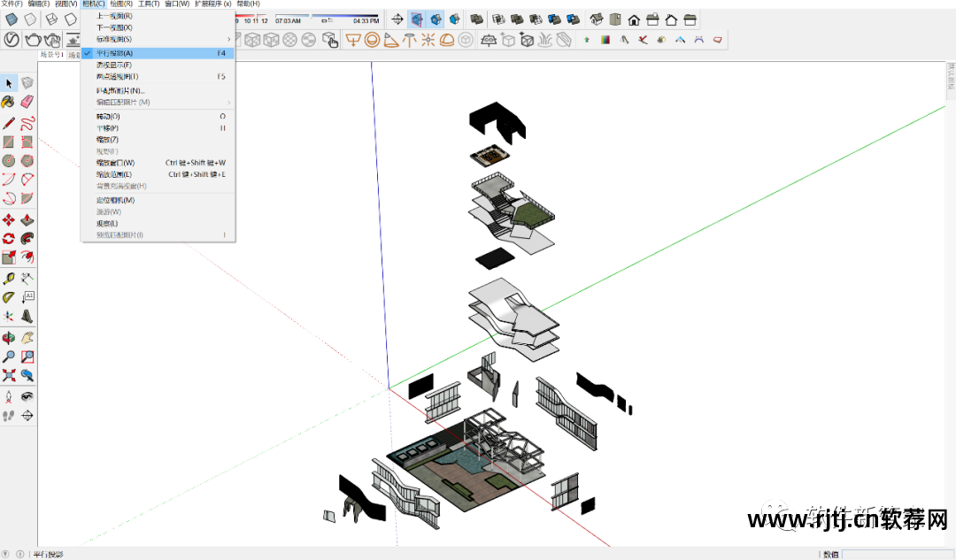Screen dimensions: 956x560
Task: Choose the Look Around eye tool
Action: pyautogui.click(x=27, y=396)
